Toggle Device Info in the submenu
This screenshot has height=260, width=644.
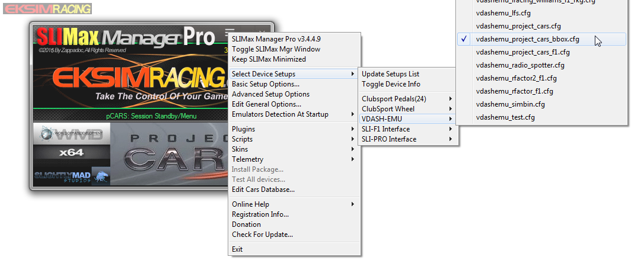point(407,84)
